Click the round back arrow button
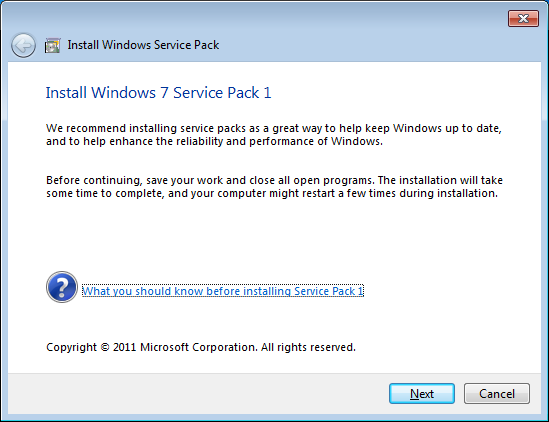 click(23, 45)
